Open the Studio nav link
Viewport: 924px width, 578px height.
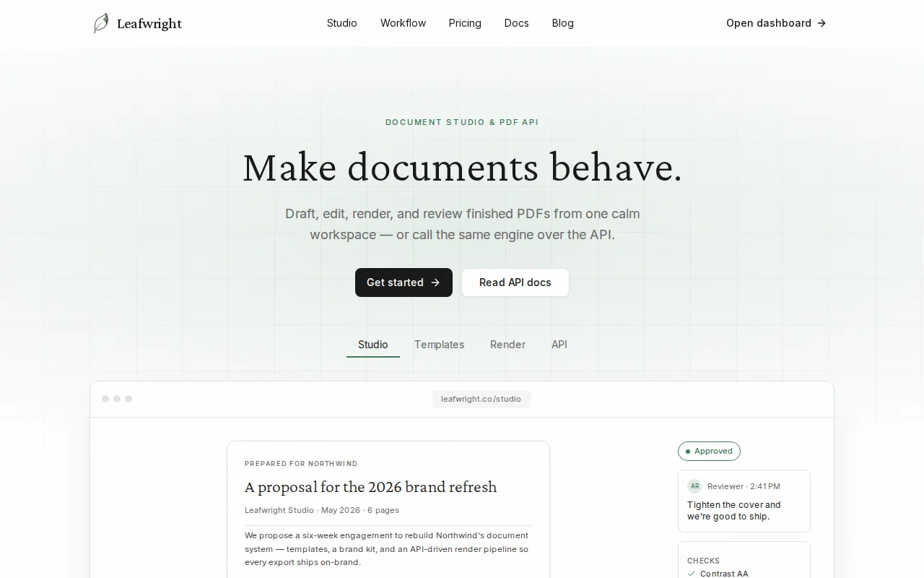[x=342, y=23]
